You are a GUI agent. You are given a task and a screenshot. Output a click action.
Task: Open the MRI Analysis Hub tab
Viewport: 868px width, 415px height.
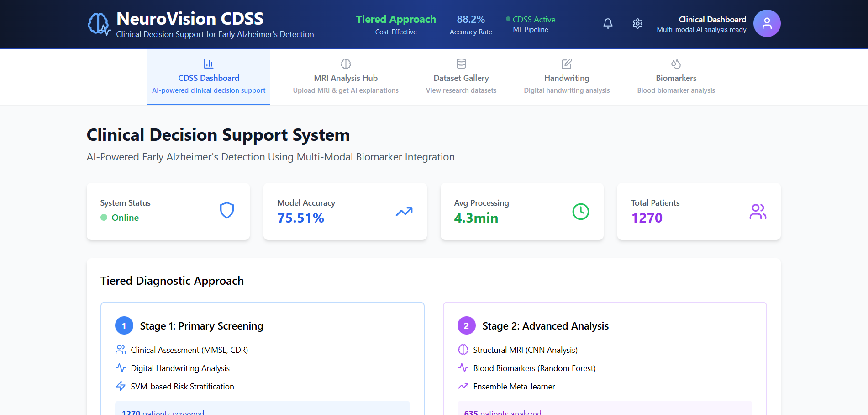[x=346, y=77]
